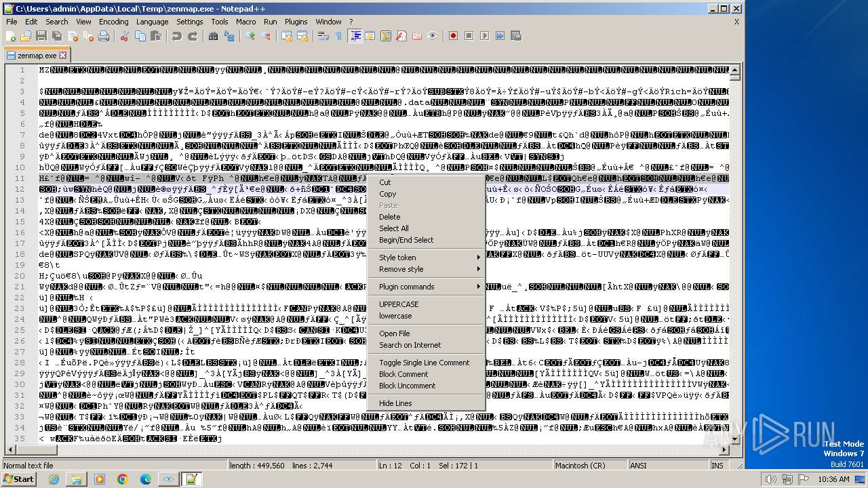Toggle synchronized vertical scrolling

[x=287, y=36]
